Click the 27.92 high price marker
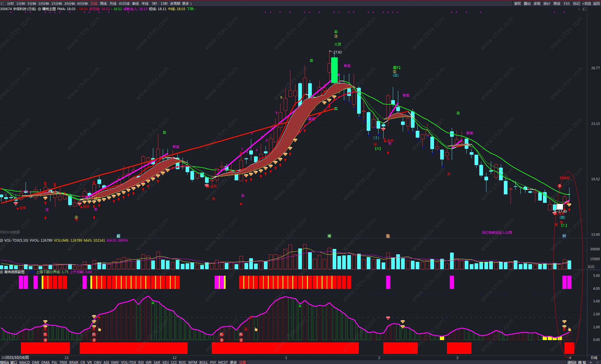 pyautogui.click(x=337, y=52)
